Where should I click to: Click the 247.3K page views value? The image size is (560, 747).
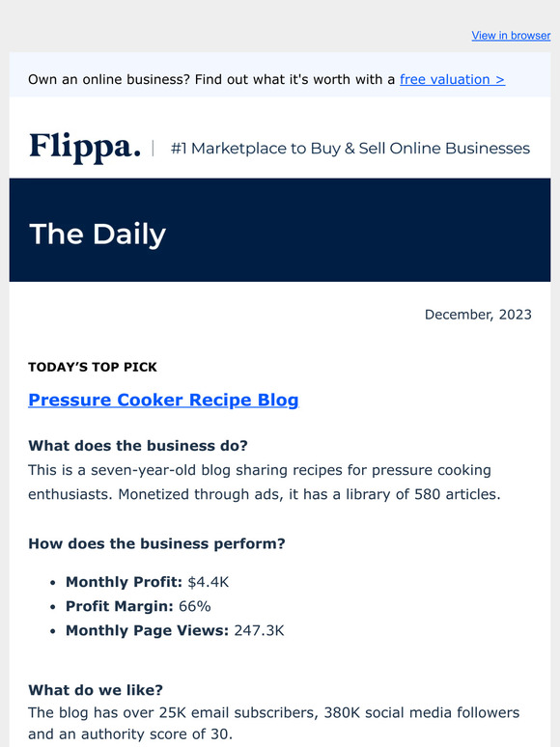click(259, 630)
